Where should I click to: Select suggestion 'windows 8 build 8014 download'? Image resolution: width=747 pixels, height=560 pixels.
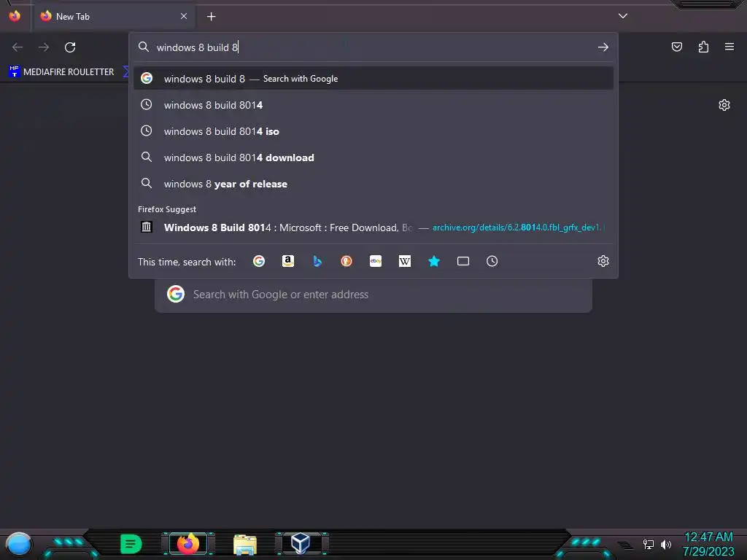point(373,157)
